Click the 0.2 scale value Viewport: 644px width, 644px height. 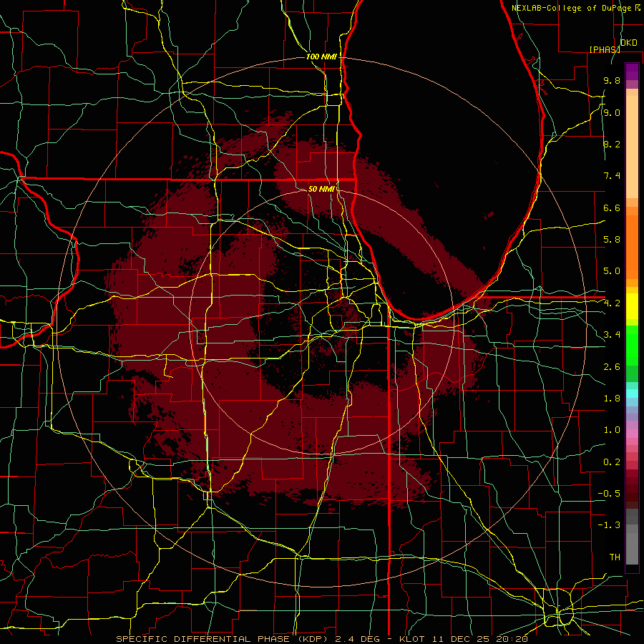[612, 462]
